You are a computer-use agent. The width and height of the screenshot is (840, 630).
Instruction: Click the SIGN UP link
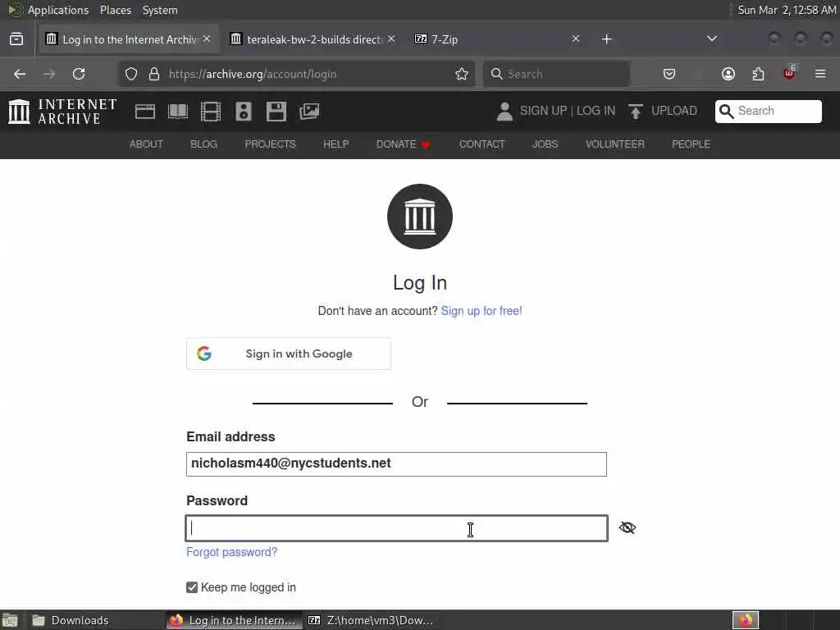(x=543, y=111)
